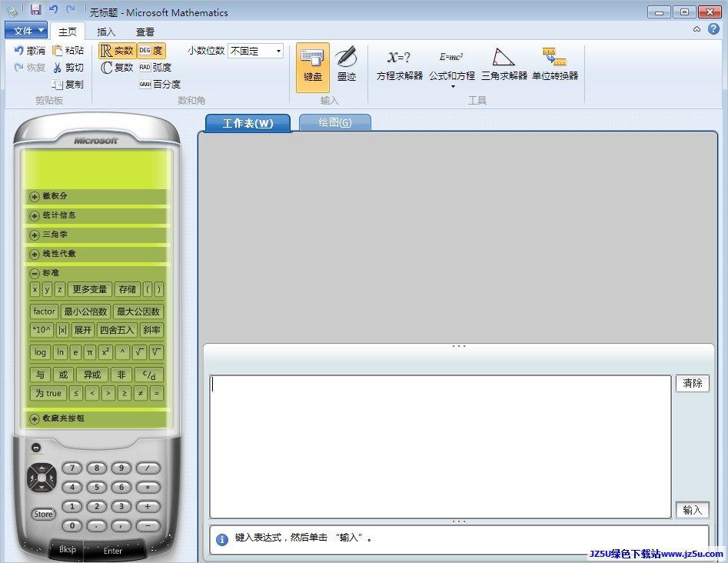Click in the expression input box
Image resolution: width=728 pixels, height=563 pixels.
click(440, 446)
